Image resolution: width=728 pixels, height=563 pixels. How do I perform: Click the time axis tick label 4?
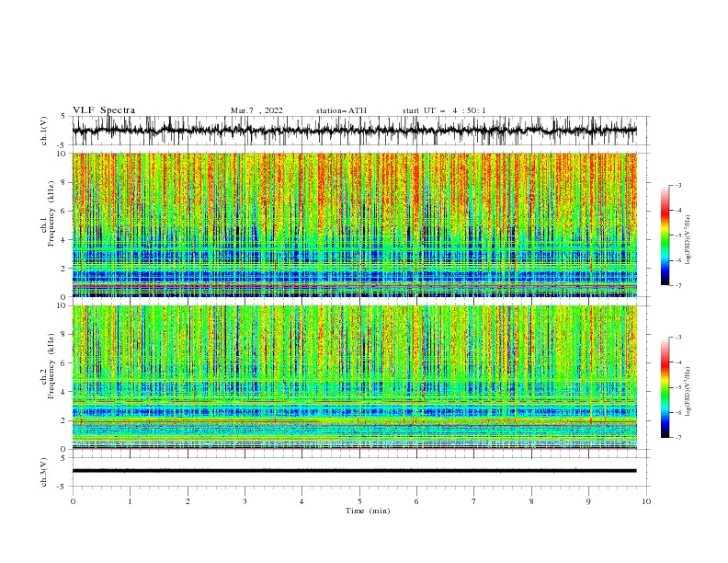[301, 501]
